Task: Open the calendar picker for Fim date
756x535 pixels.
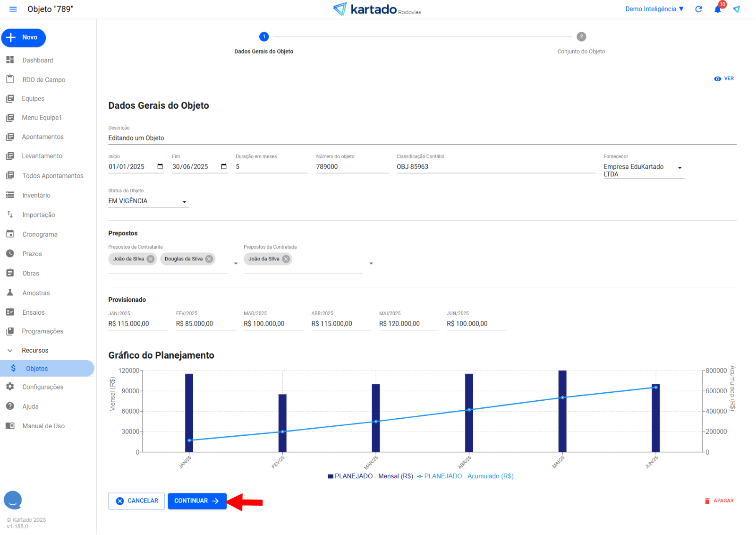Action: point(224,167)
